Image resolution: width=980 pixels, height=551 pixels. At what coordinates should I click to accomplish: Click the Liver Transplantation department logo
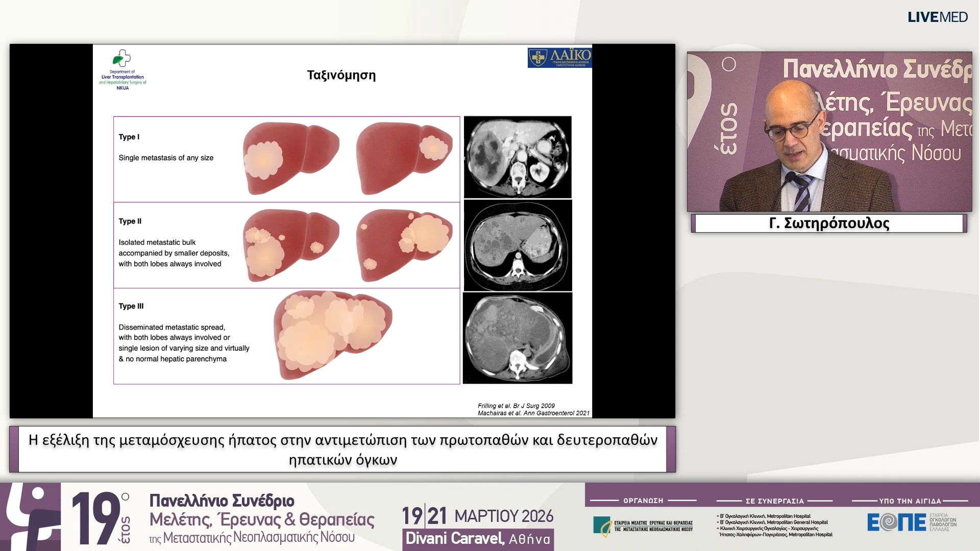pyautogui.click(x=122, y=70)
